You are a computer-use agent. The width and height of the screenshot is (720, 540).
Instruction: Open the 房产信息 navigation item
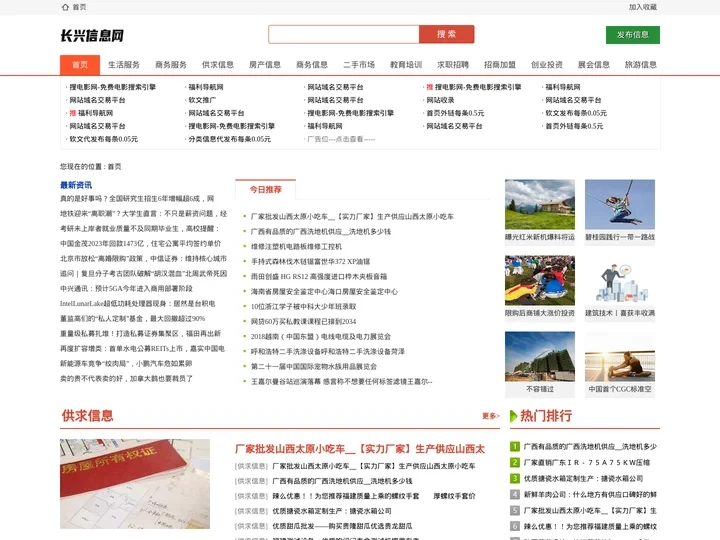(265, 65)
